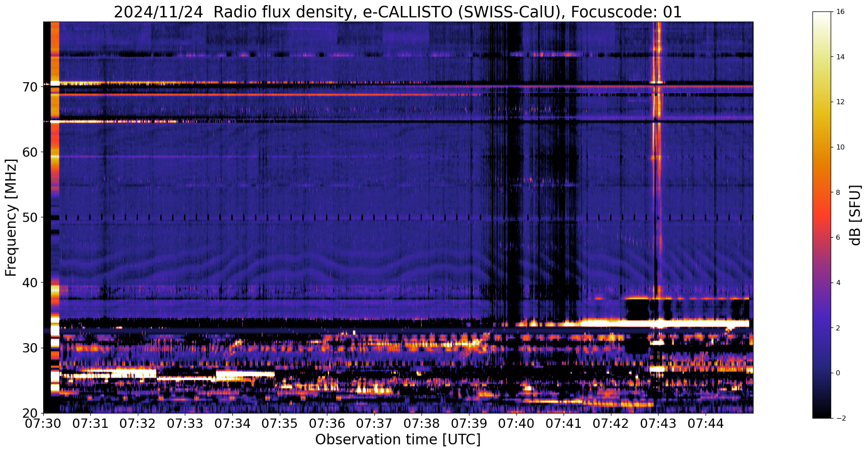Screen dimensions: 868x452
Task: Click the 30 MHz frequency tick label
Action: (31, 348)
